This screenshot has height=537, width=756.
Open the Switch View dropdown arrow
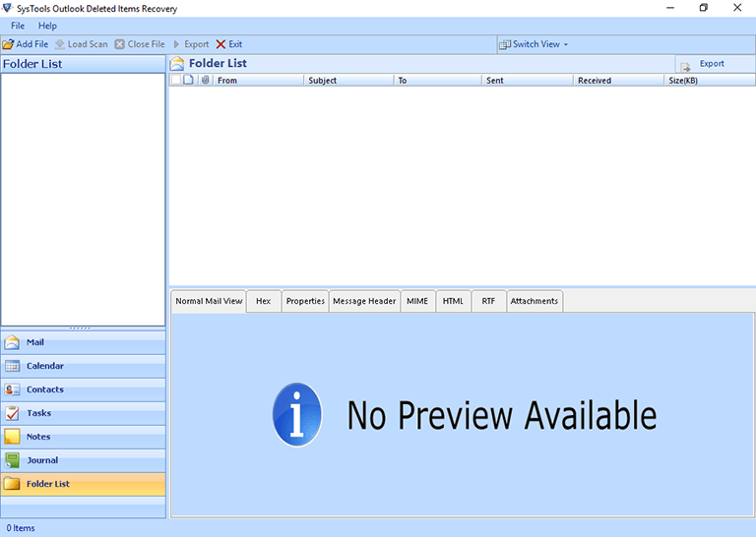click(566, 45)
